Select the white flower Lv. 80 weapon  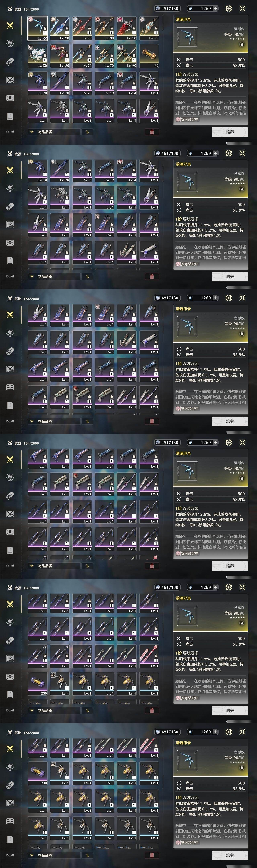(x=37, y=56)
